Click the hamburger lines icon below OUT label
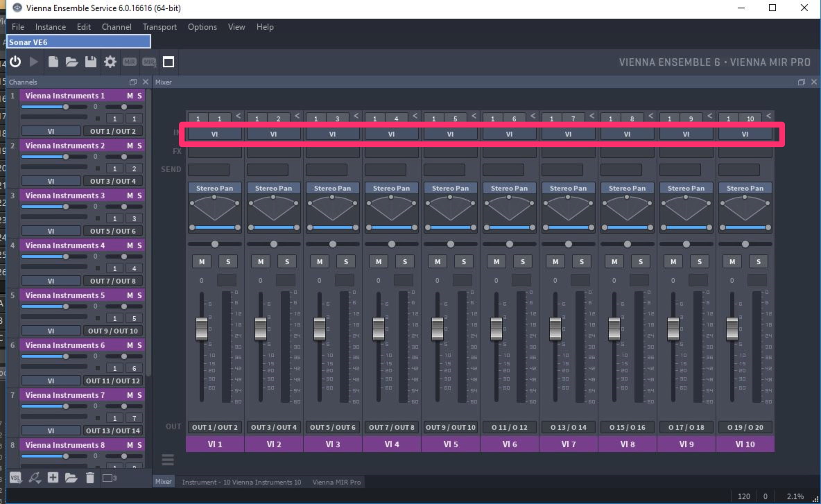The width and height of the screenshot is (821, 504). 168,460
